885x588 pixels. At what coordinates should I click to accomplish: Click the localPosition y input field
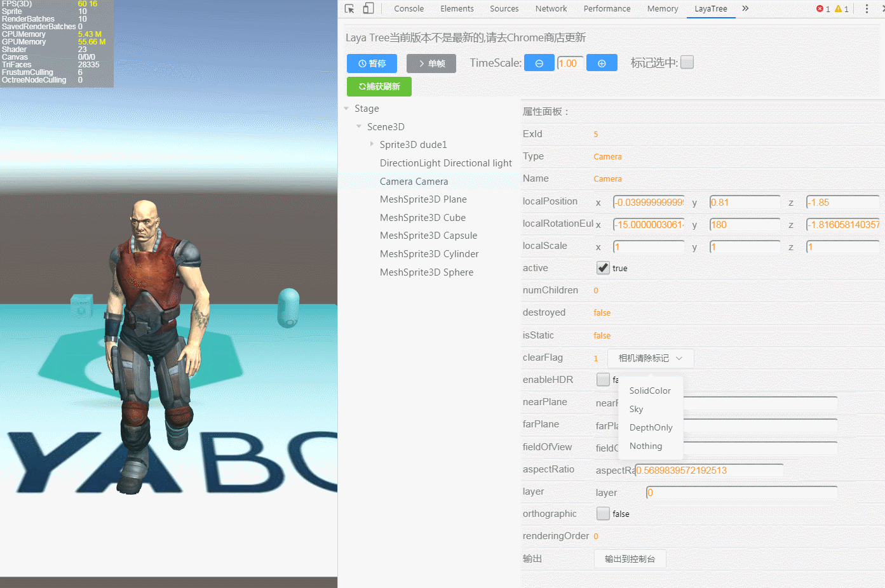pyautogui.click(x=745, y=203)
